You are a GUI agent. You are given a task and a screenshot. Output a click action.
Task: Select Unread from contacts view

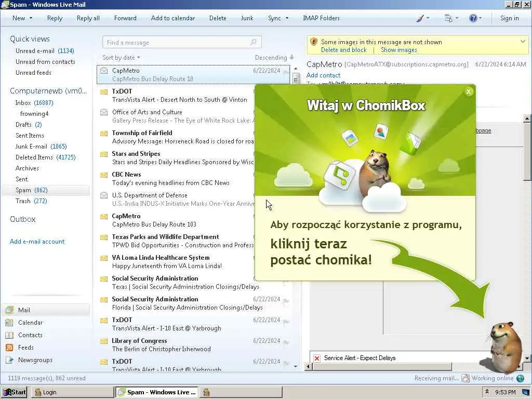(45, 62)
